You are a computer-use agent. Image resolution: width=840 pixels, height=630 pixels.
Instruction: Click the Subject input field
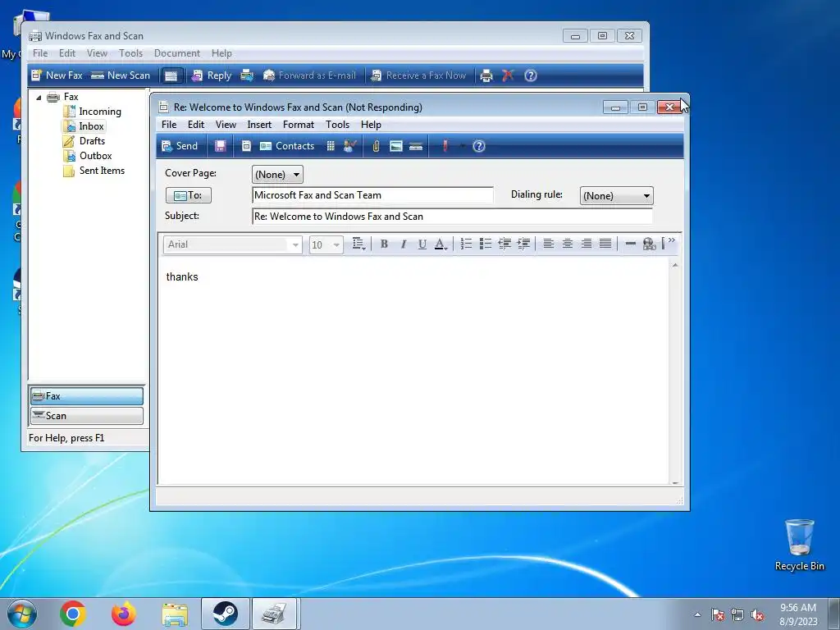pos(452,217)
